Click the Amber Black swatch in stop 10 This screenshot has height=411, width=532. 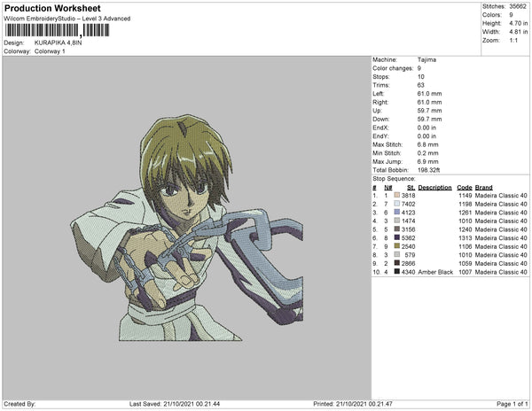(x=396, y=272)
